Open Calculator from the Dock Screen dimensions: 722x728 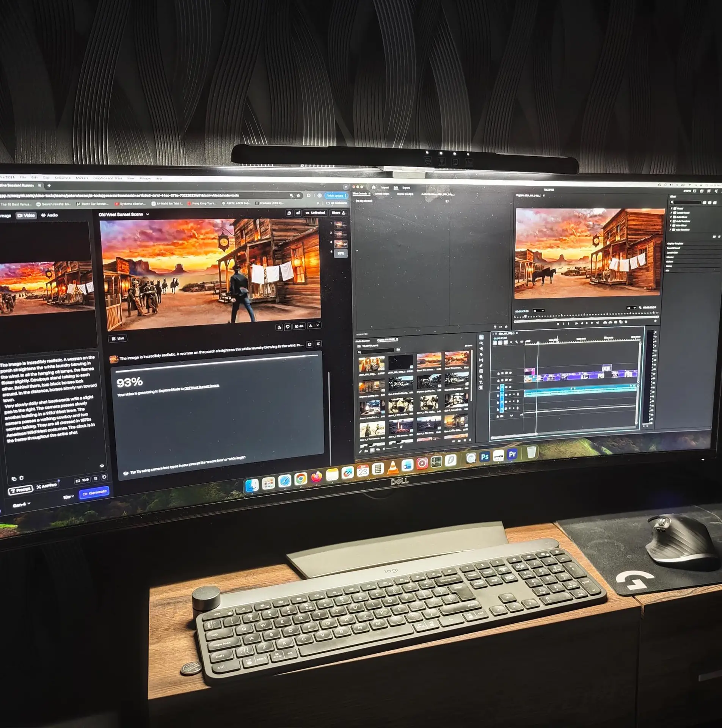click(x=378, y=469)
